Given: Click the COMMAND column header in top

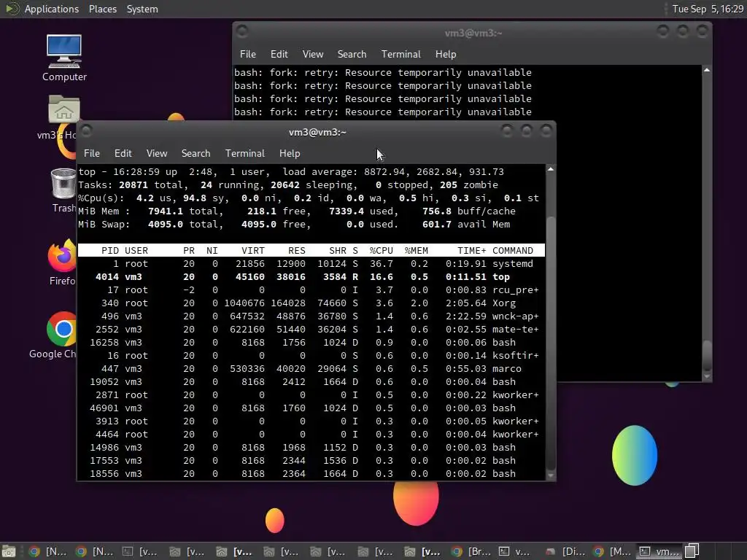Looking at the screenshot, I should [513, 251].
